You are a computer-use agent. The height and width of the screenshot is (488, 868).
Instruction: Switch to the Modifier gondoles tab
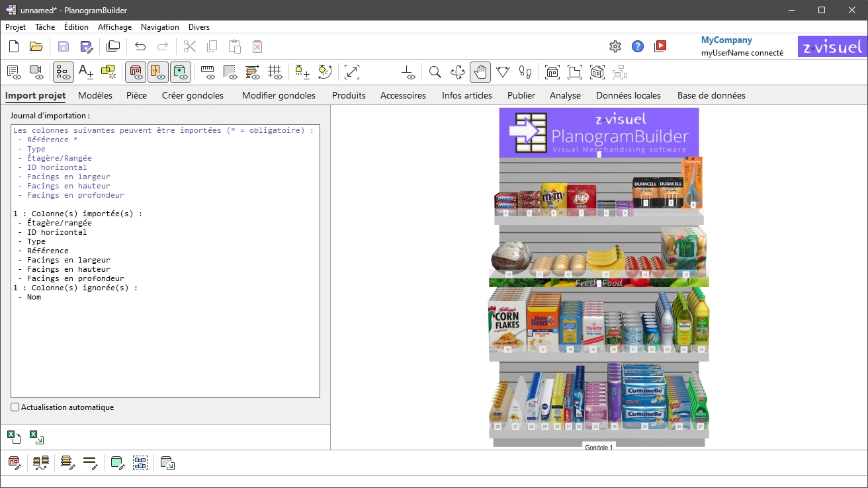tap(279, 95)
